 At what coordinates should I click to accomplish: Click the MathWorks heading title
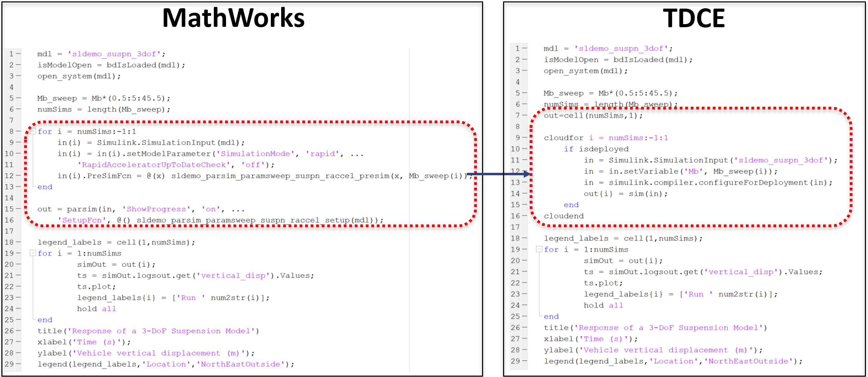pos(233,18)
